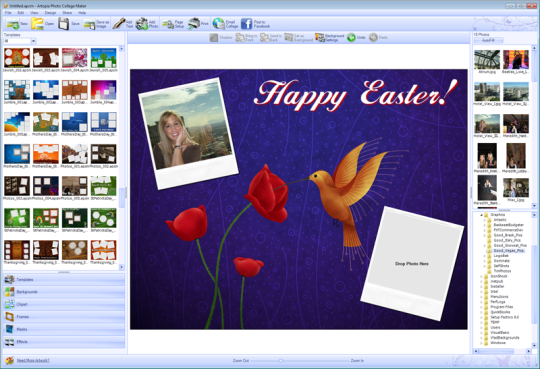
Task: Create a new collage with the New icon
Action: coord(13,24)
